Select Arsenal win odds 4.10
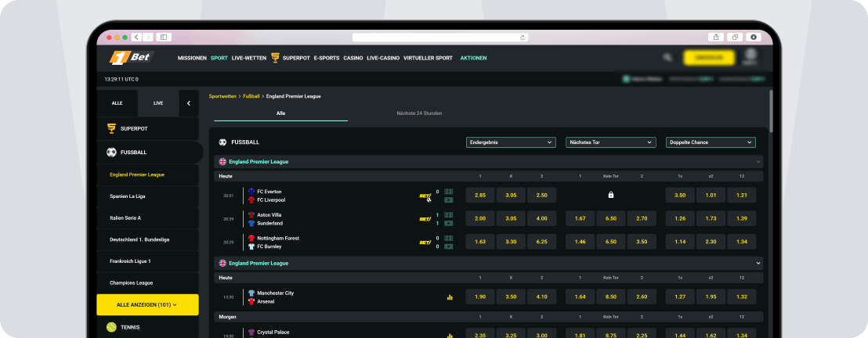The image size is (868, 338). [542, 297]
